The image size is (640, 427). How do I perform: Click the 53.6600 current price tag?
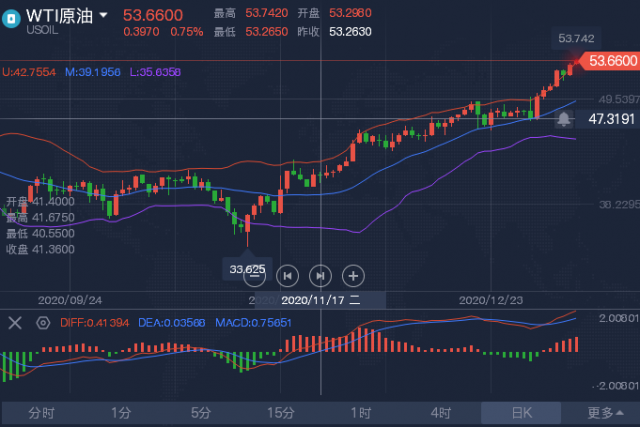click(610, 61)
